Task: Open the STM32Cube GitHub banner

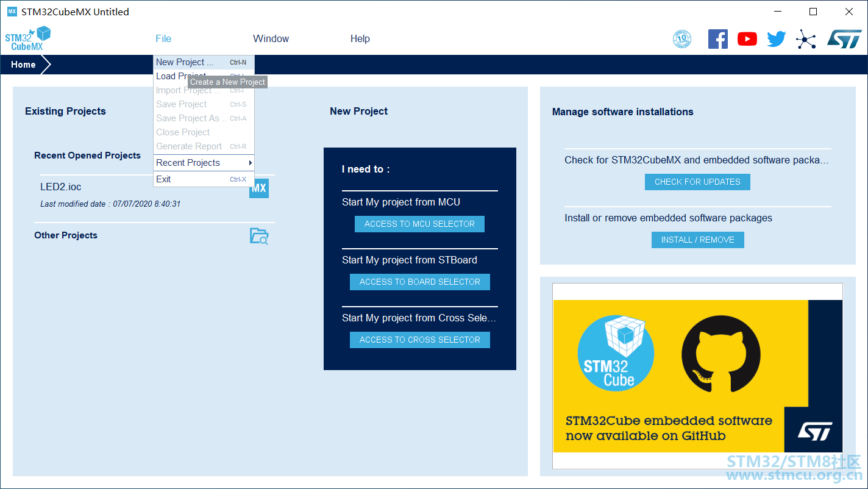Action: pos(697,376)
